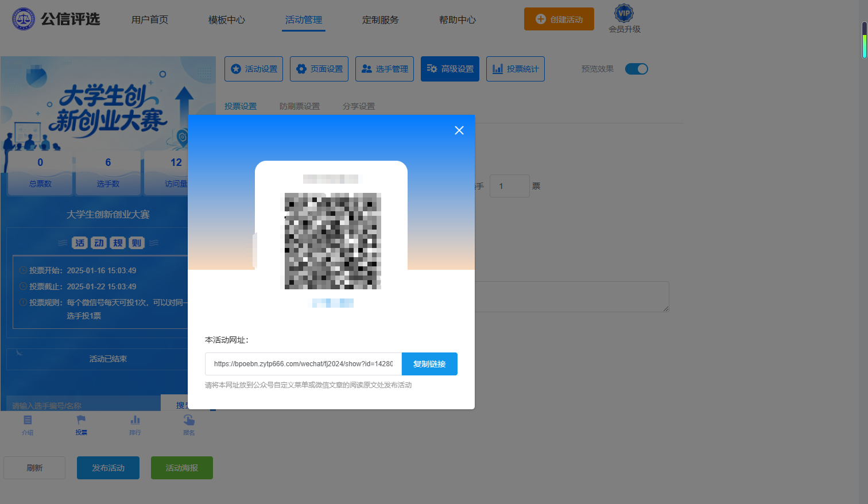Click the 访问量 stat card
868x504 pixels.
click(166, 172)
